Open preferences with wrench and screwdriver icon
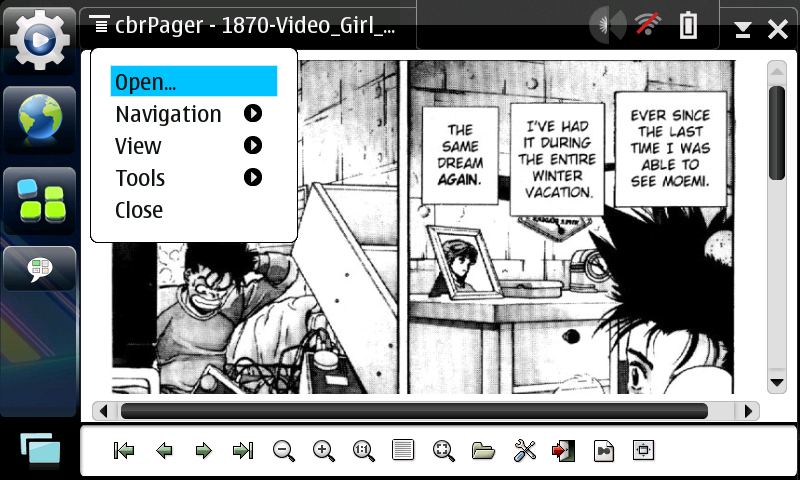Screen dimensions: 800x480 [x=524, y=451]
